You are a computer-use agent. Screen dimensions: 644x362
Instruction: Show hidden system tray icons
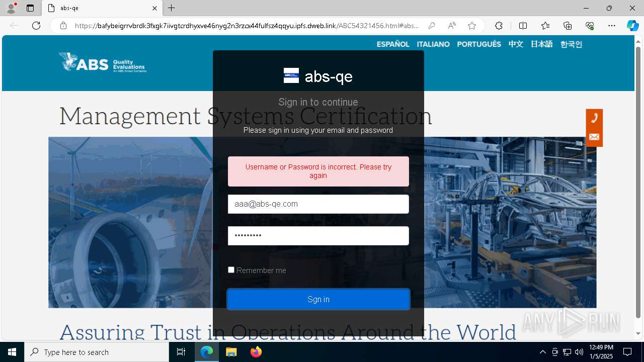(542, 352)
